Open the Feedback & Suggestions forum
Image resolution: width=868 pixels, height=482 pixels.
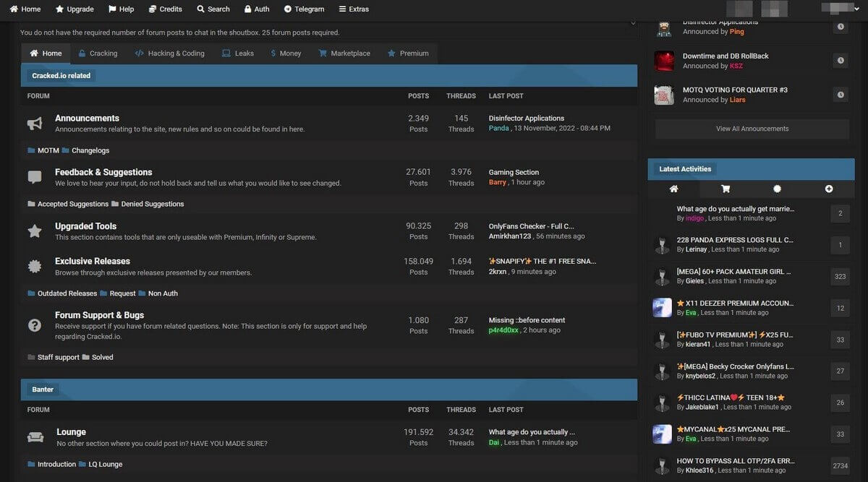pyautogui.click(x=103, y=172)
